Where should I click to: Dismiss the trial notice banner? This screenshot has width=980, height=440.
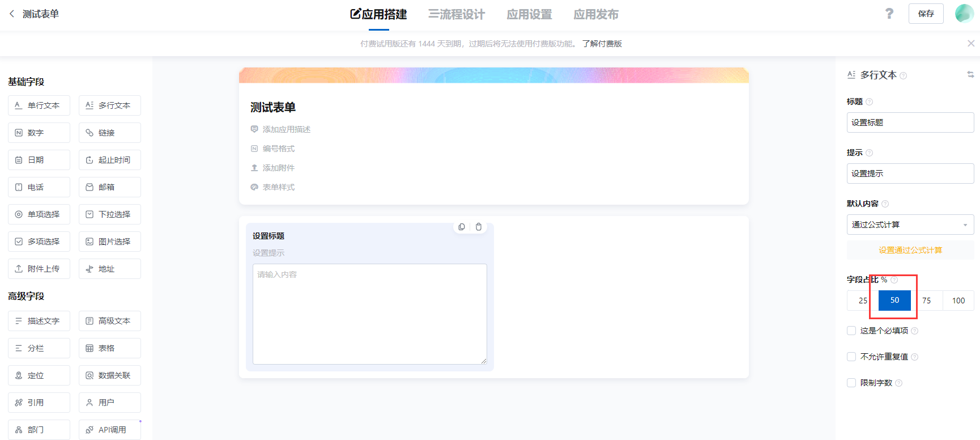tap(970, 43)
